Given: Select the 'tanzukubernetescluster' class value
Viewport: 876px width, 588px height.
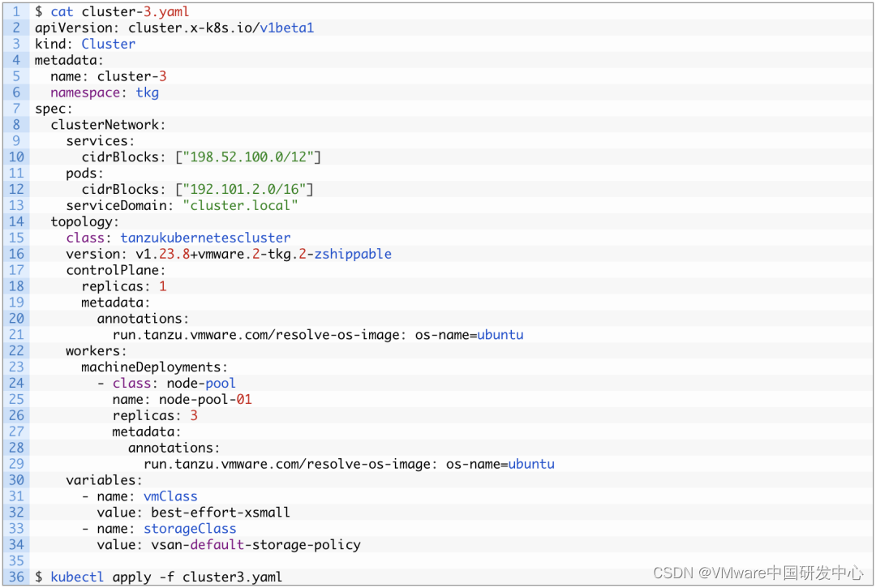Looking at the screenshot, I should pos(205,238).
